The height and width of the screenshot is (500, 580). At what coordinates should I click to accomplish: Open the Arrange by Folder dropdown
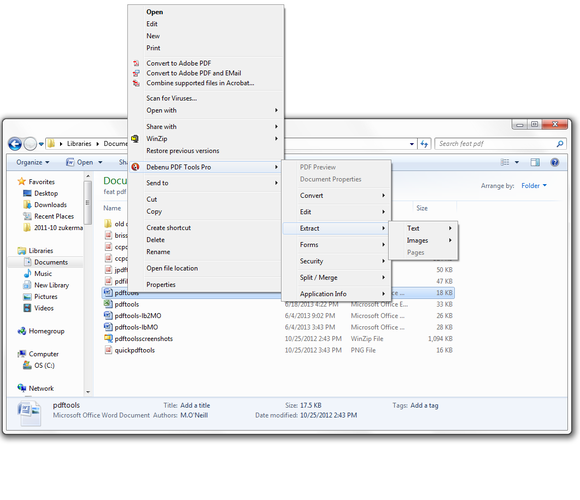(x=534, y=186)
